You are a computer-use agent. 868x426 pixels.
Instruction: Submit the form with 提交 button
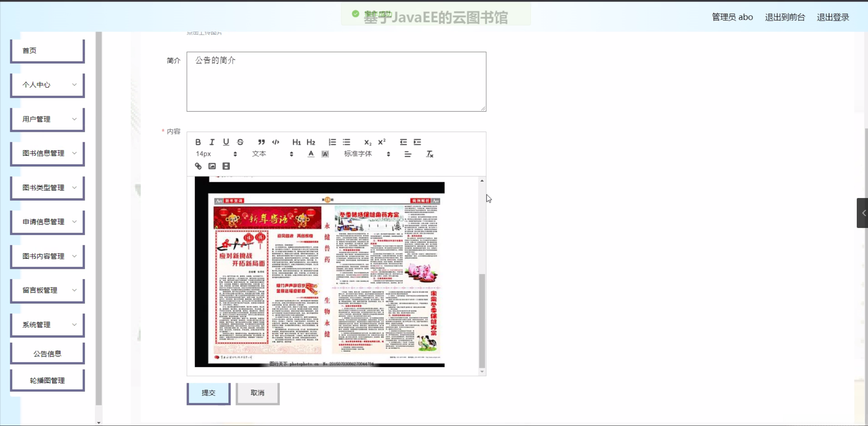pyautogui.click(x=209, y=393)
